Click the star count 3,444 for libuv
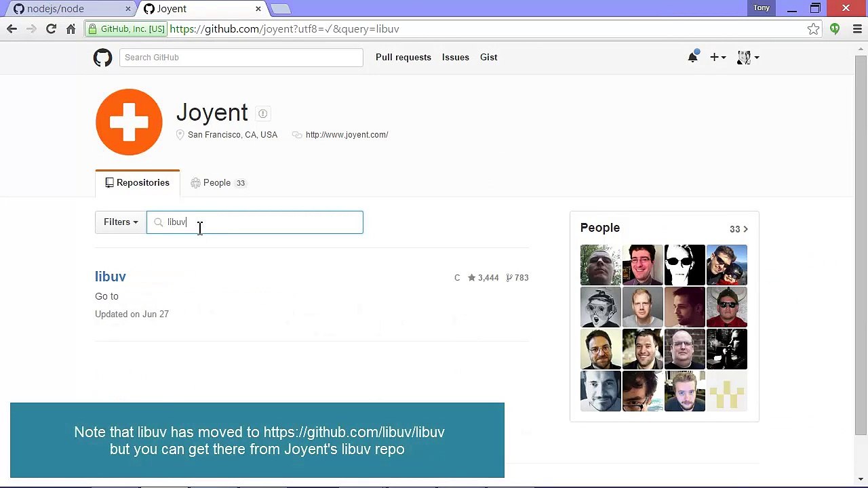This screenshot has height=488, width=868. (x=483, y=278)
